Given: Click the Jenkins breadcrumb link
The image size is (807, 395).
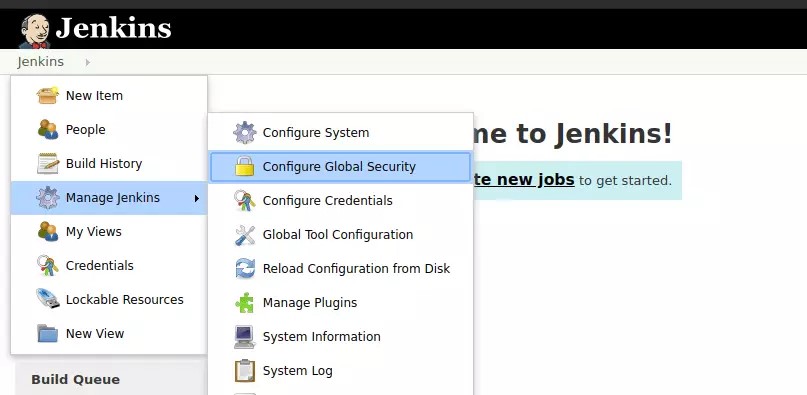Looking at the screenshot, I should tap(41, 62).
